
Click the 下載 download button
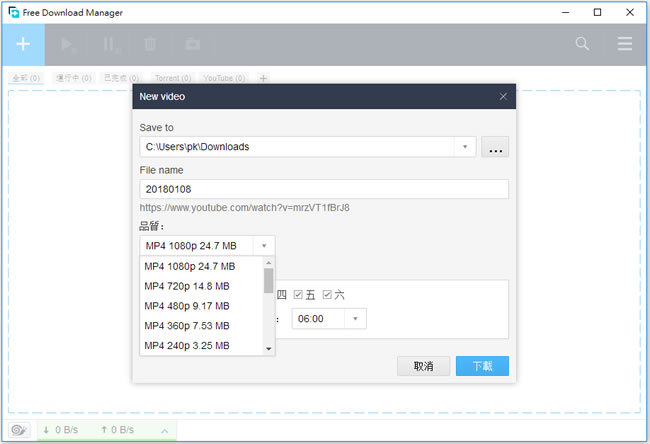482,366
